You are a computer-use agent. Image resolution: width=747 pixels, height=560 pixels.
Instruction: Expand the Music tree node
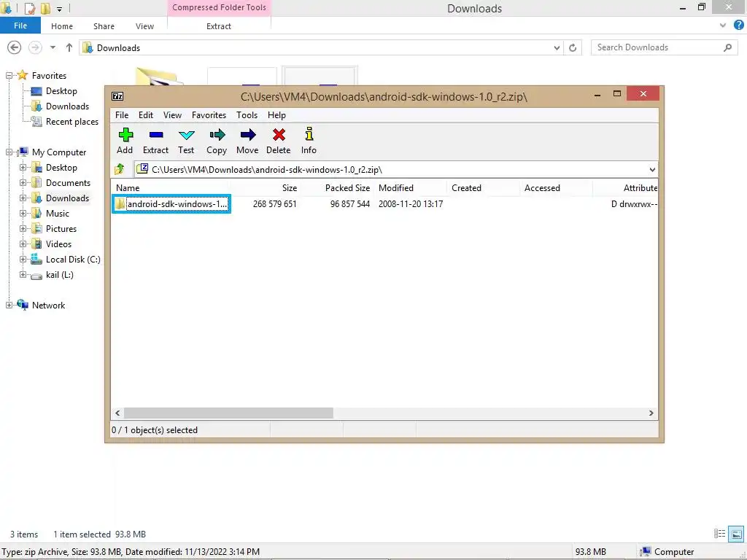tap(23, 214)
